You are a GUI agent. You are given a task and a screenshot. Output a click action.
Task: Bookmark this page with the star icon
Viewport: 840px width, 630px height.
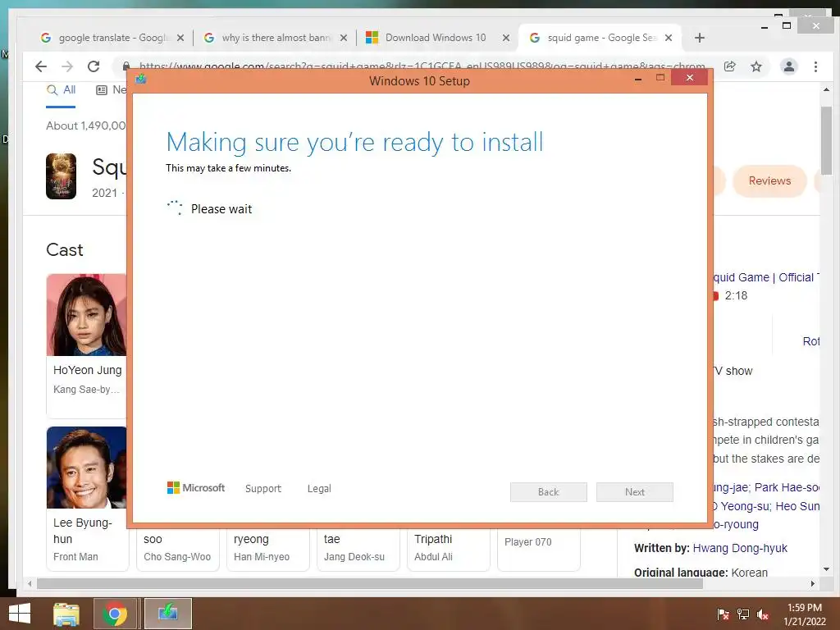pyautogui.click(x=756, y=66)
